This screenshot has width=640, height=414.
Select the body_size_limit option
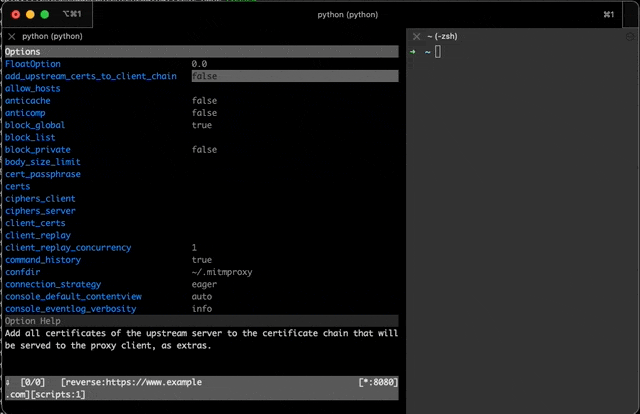(42, 162)
